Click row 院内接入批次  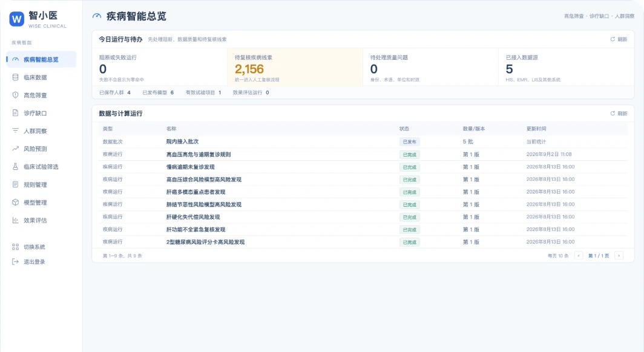click(363, 142)
